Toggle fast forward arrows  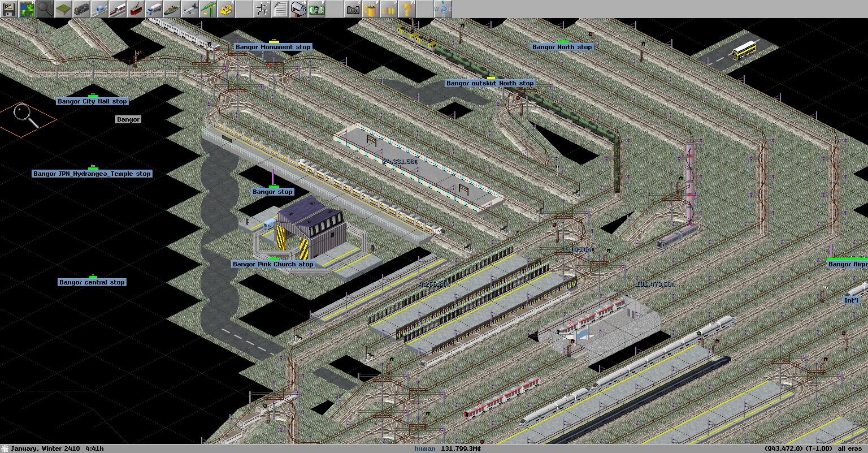click(x=389, y=9)
